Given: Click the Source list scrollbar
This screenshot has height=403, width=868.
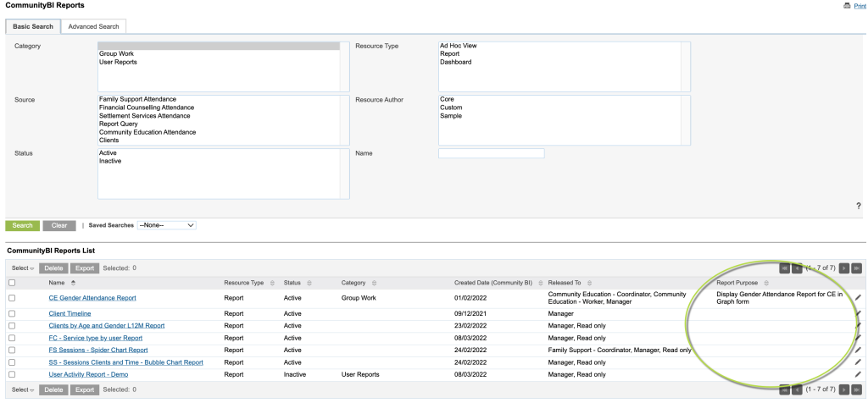Looking at the screenshot, I should [344, 120].
